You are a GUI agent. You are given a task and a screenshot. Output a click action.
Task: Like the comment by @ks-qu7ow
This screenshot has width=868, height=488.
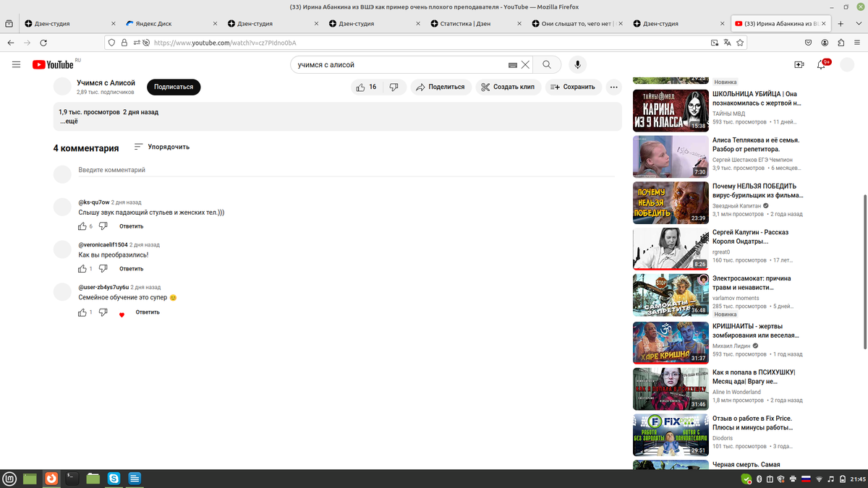point(82,226)
